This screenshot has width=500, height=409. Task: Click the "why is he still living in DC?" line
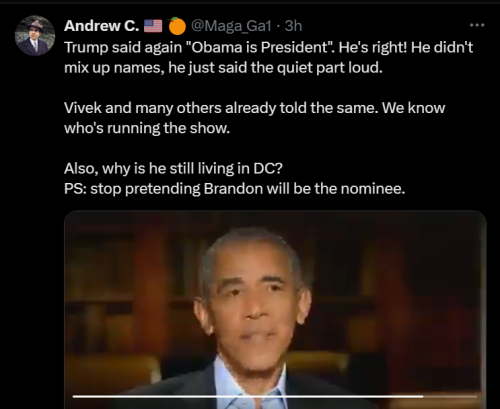pyautogui.click(x=192, y=169)
